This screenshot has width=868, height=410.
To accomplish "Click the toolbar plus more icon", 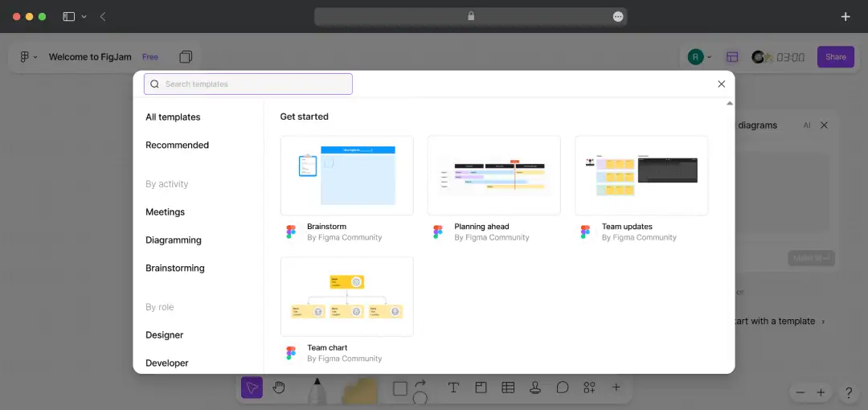I will tap(616, 387).
